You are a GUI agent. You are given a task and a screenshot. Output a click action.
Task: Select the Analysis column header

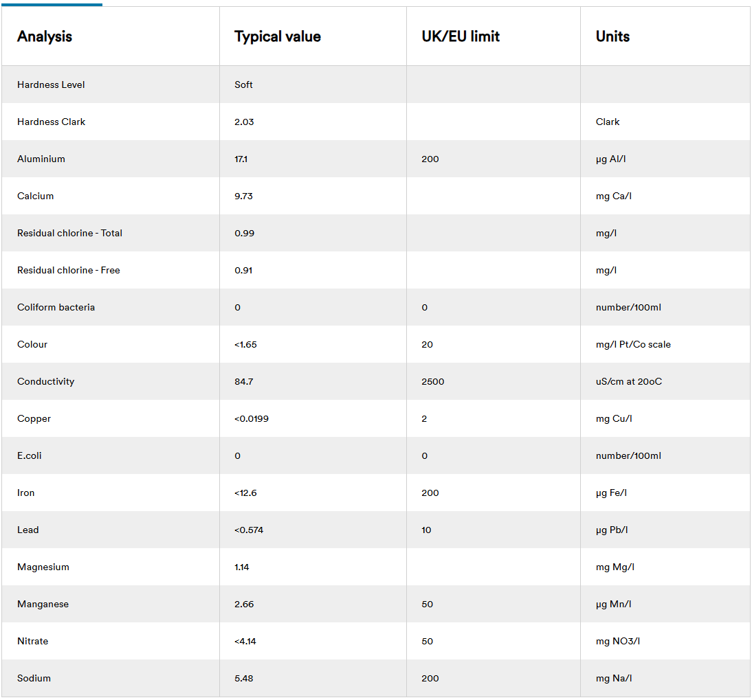pos(45,36)
